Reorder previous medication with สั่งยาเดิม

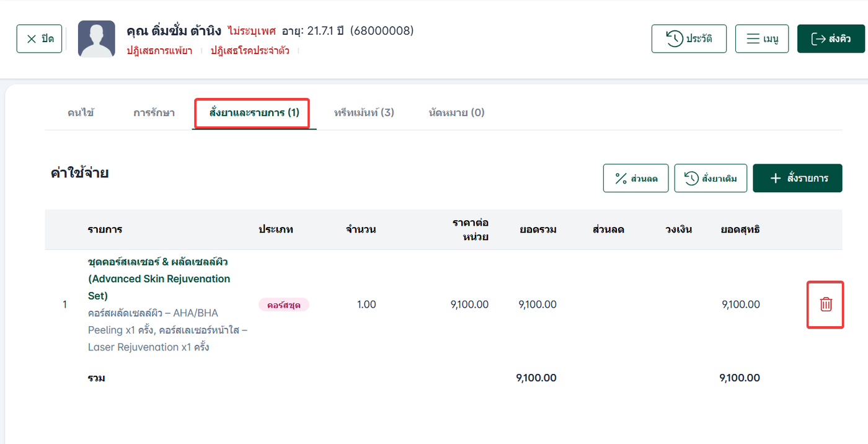(x=711, y=179)
